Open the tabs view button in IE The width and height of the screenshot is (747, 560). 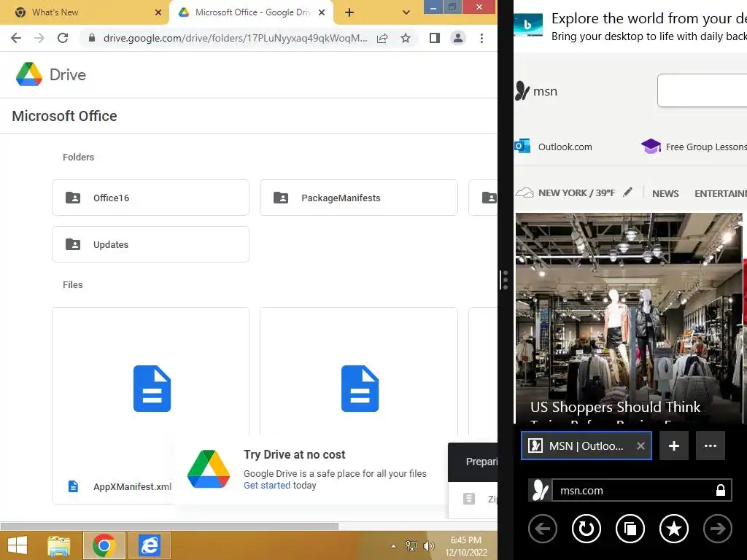coord(630,529)
